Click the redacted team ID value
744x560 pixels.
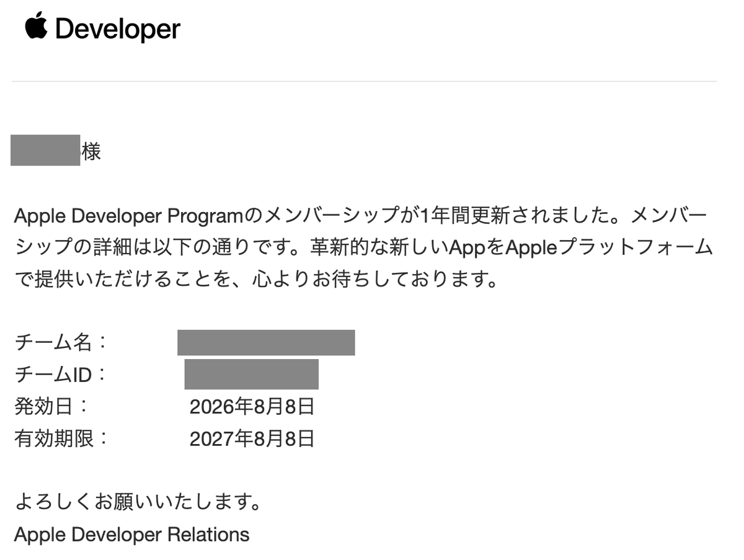coord(252,374)
